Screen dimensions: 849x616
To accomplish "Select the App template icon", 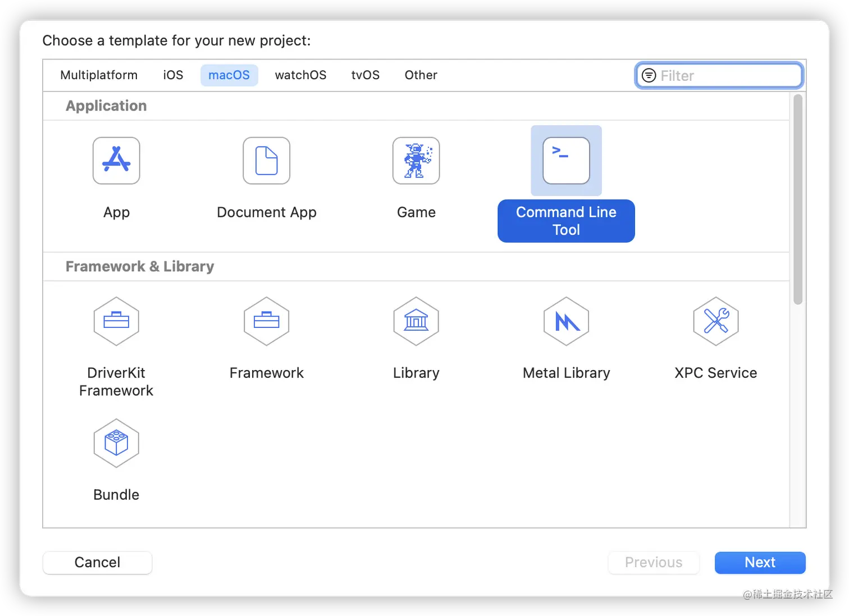I will point(116,161).
